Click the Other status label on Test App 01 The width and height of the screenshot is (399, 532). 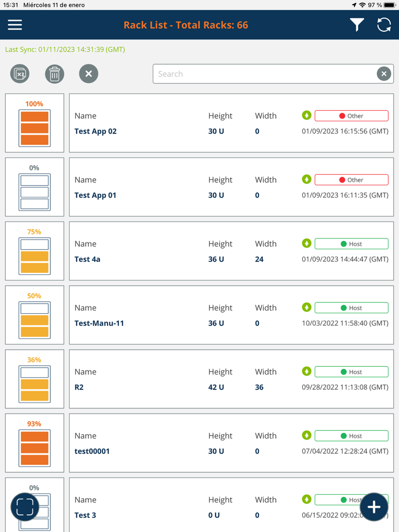[351, 179]
